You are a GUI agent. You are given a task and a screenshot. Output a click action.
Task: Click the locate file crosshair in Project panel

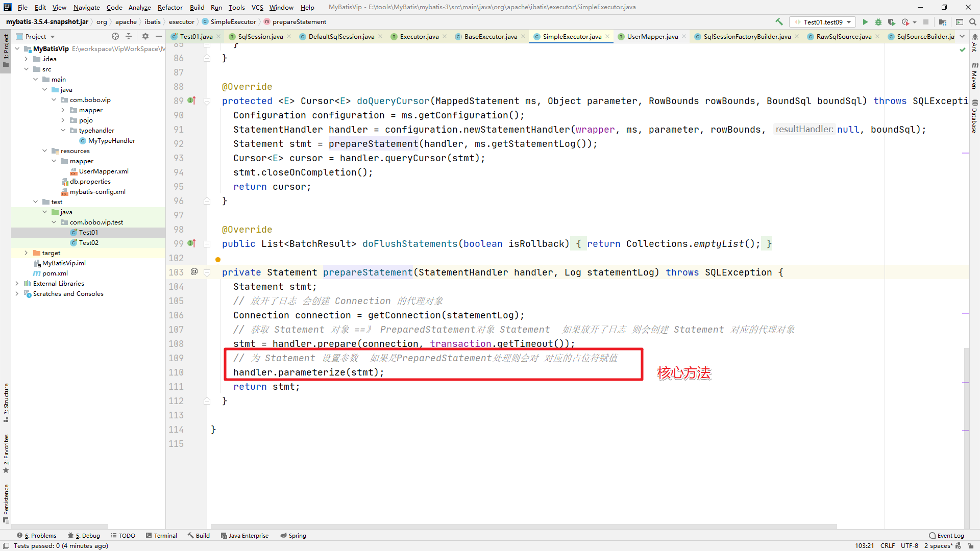(x=115, y=36)
